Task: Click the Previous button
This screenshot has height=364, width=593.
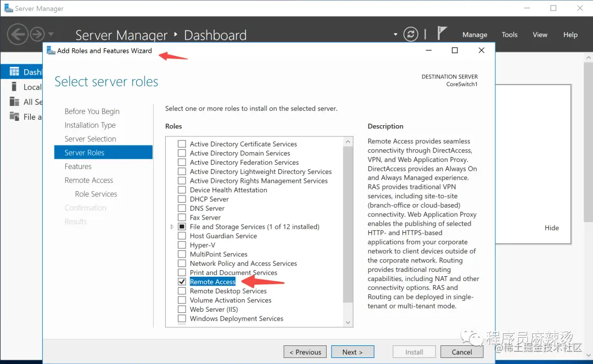Action: [305, 352]
